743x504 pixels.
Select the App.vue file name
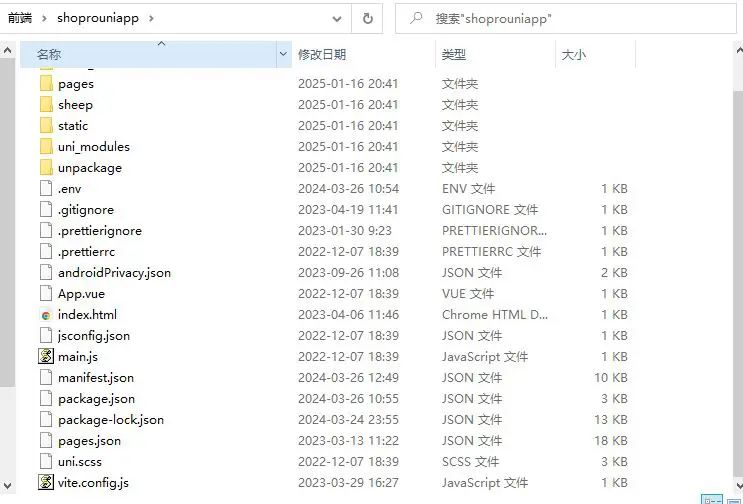click(82, 294)
